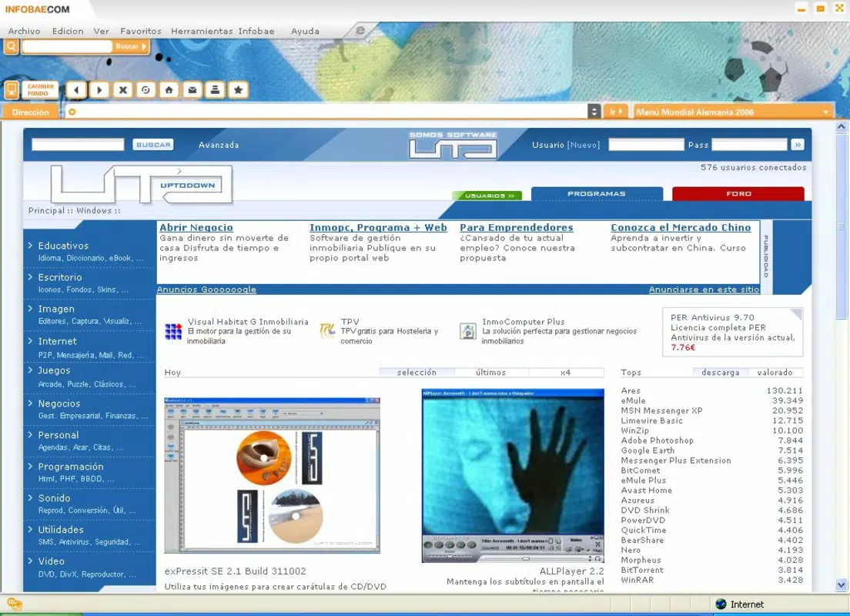Image resolution: width=850 pixels, height=616 pixels.
Task: Open the exPressit SE screenshot thumbnail
Action: click(x=272, y=475)
